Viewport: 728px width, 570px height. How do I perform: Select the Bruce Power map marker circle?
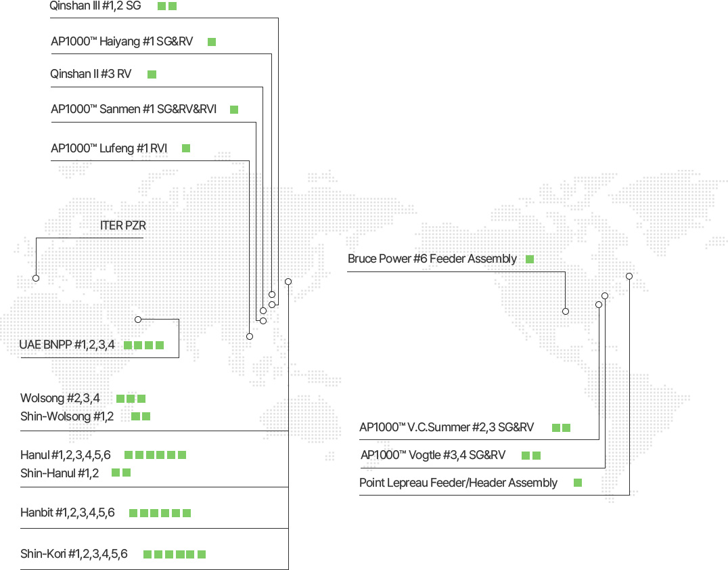click(x=566, y=311)
